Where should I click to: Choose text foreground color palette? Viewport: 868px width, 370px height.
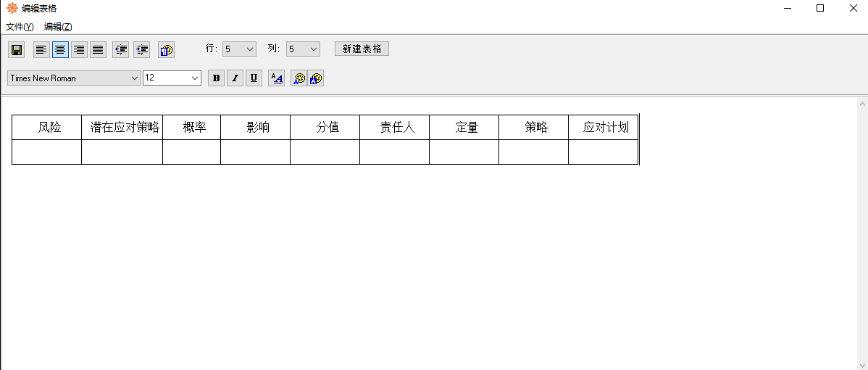(299, 78)
